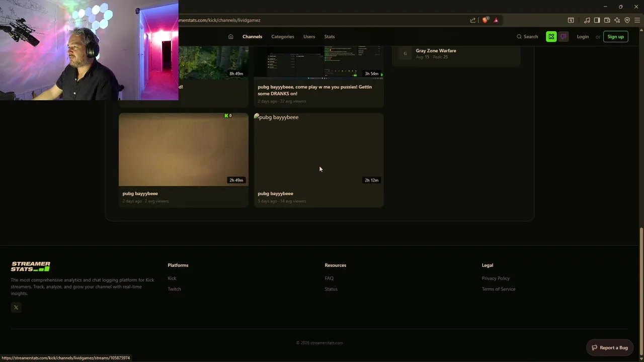Viewport: 644px width, 362px height.
Task: Click the Streamer Stats footer logo
Action: coord(31,266)
